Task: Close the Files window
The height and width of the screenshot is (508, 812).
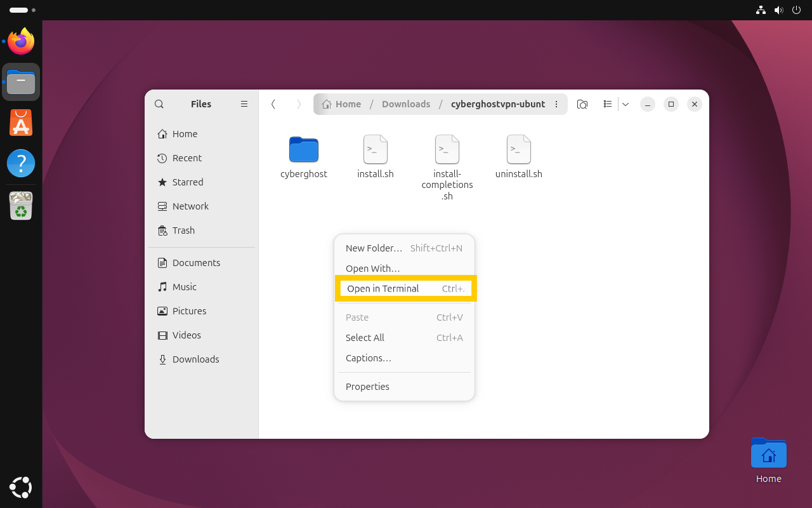Action: tap(695, 104)
